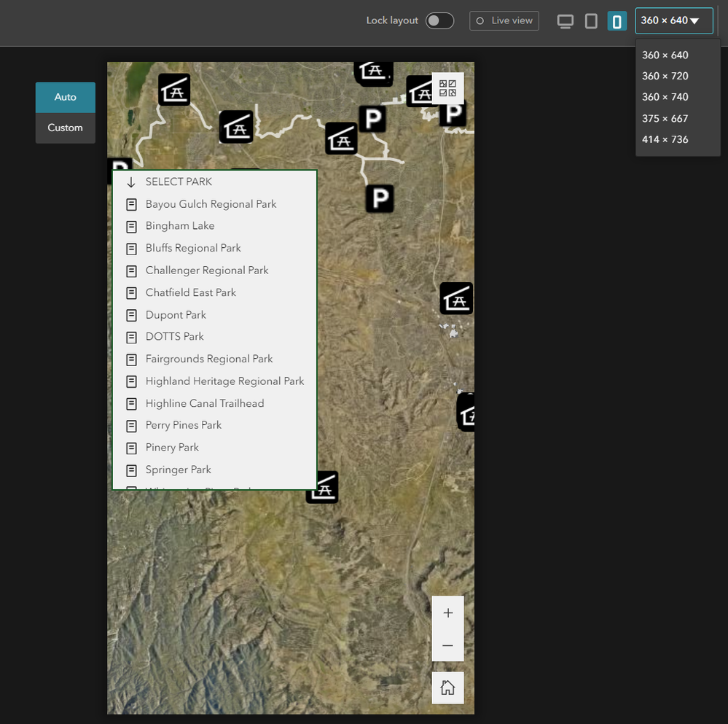728x724 pixels.
Task: Choose Dupont Park in the list
Action: click(x=214, y=315)
